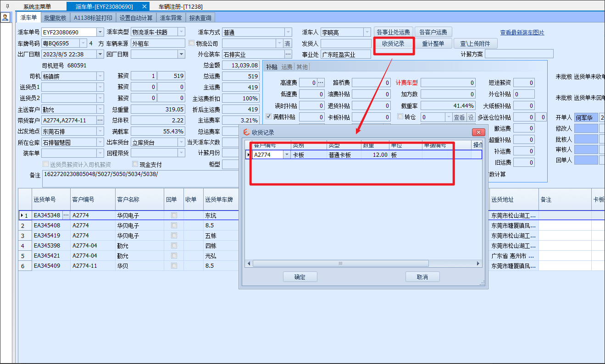Click the user profile icon in left sidebar

click(x=5, y=17)
